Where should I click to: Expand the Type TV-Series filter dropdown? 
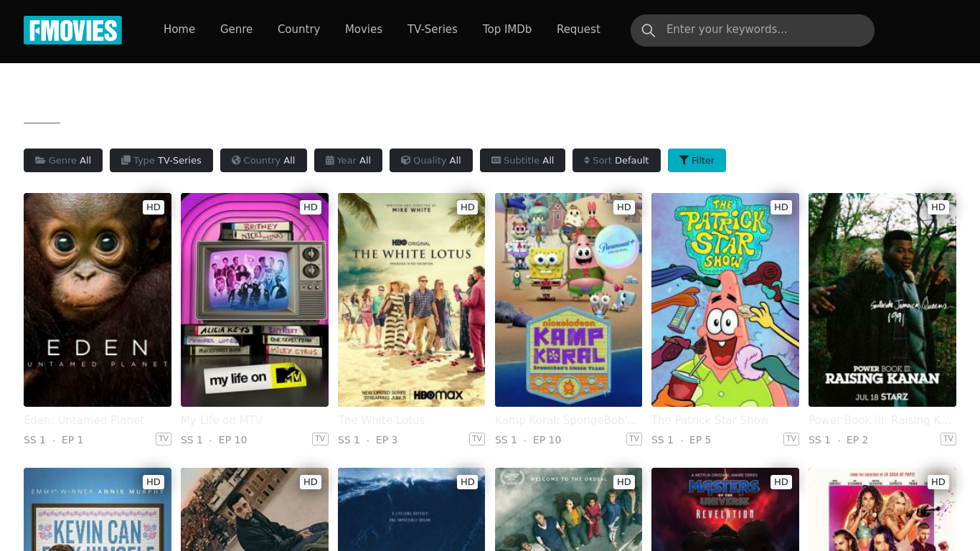tap(161, 160)
